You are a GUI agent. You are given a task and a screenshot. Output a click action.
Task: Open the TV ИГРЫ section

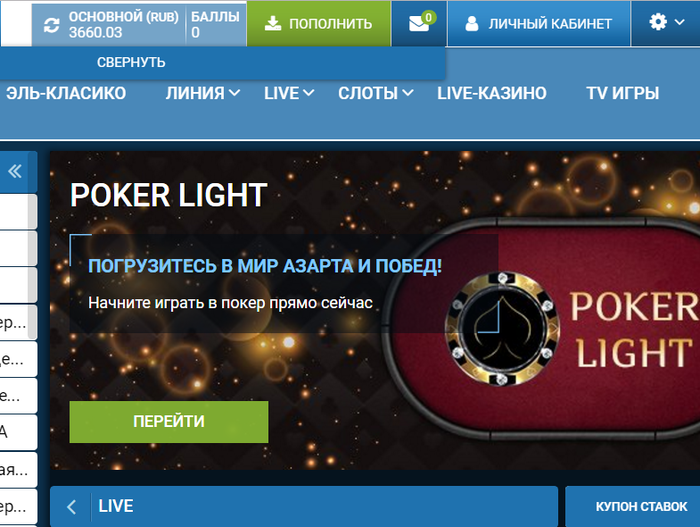click(622, 93)
